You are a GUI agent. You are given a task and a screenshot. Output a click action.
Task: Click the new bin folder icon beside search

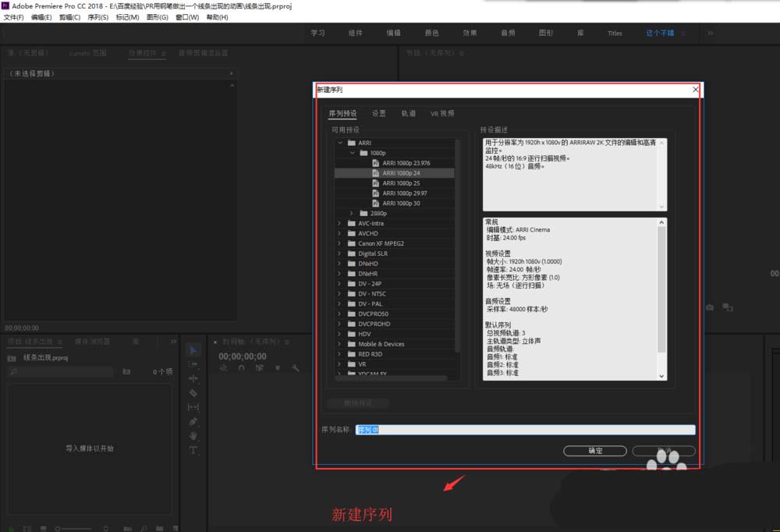(126, 372)
